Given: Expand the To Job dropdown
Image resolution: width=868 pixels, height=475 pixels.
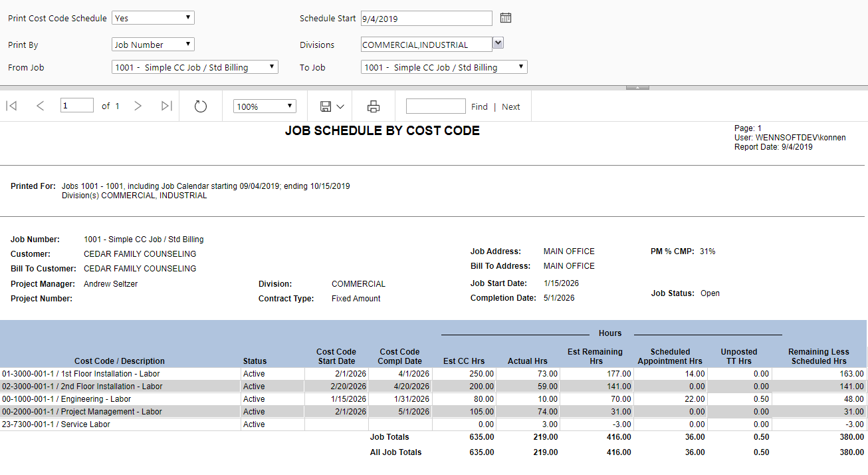Looking at the screenshot, I should coord(444,67).
